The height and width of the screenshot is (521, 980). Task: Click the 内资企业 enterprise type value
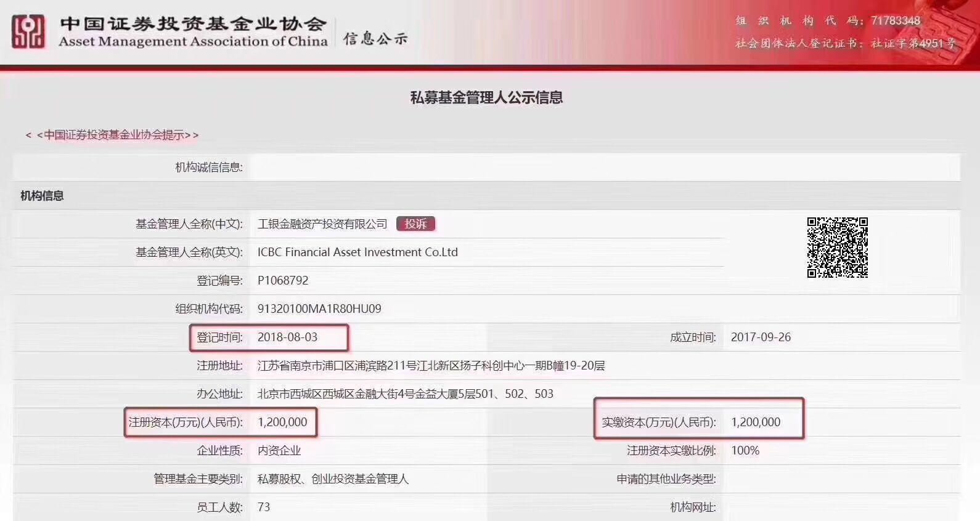click(279, 450)
